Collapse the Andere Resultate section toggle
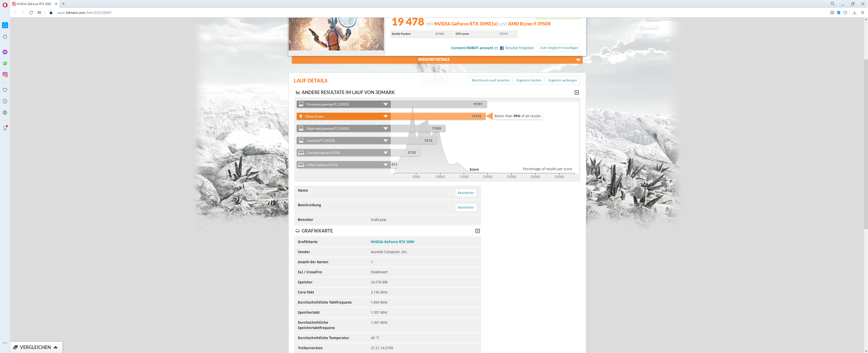Image resolution: width=868 pixels, height=353 pixels. tap(577, 93)
